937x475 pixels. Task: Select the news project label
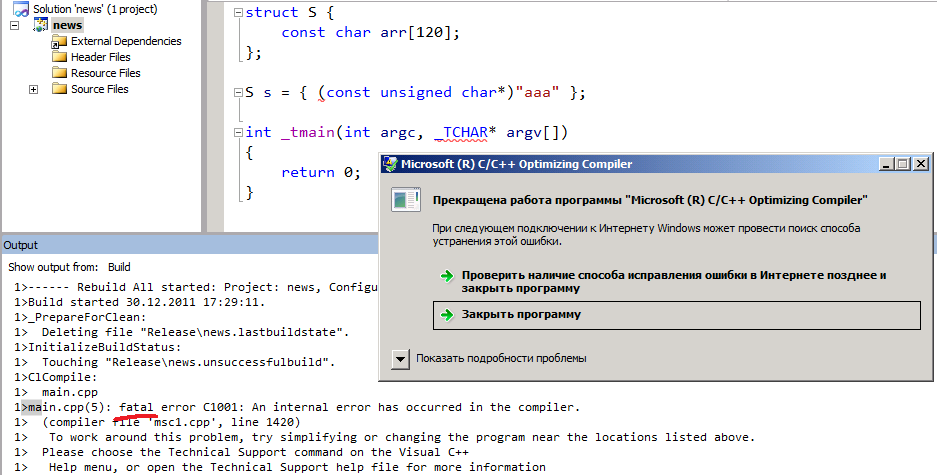pos(67,25)
